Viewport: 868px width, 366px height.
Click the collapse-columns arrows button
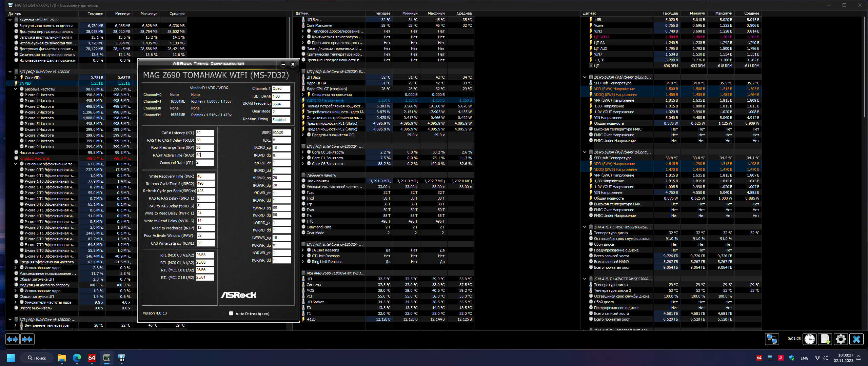(x=27, y=339)
